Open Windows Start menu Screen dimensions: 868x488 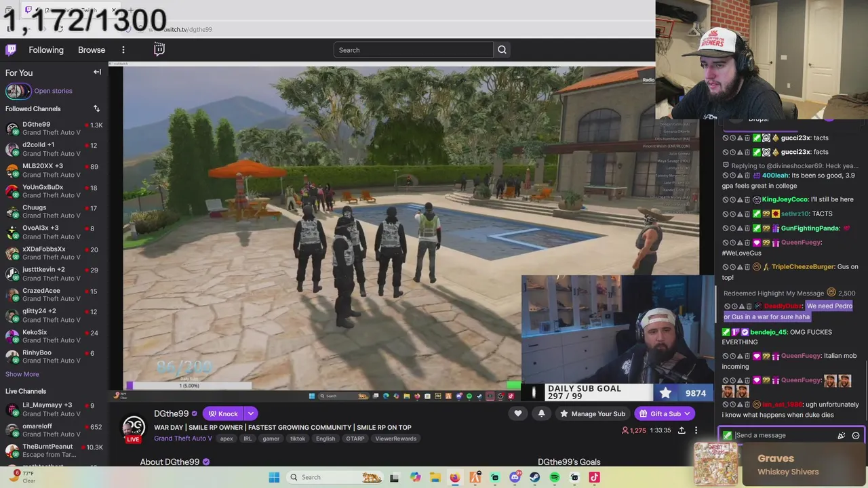pos(274,477)
